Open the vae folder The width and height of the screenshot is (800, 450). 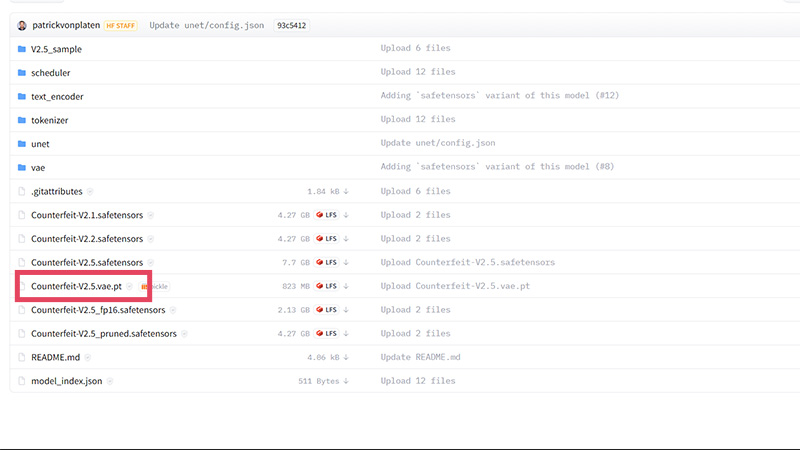click(38, 167)
